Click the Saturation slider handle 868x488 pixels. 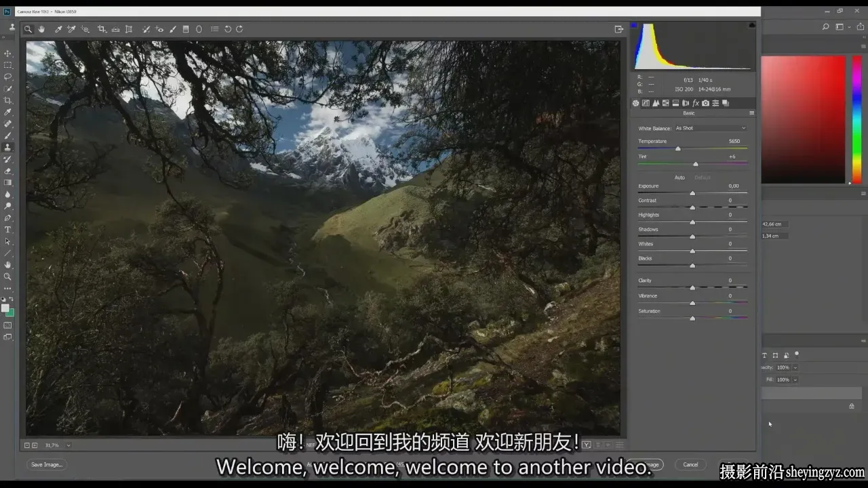pyautogui.click(x=692, y=318)
